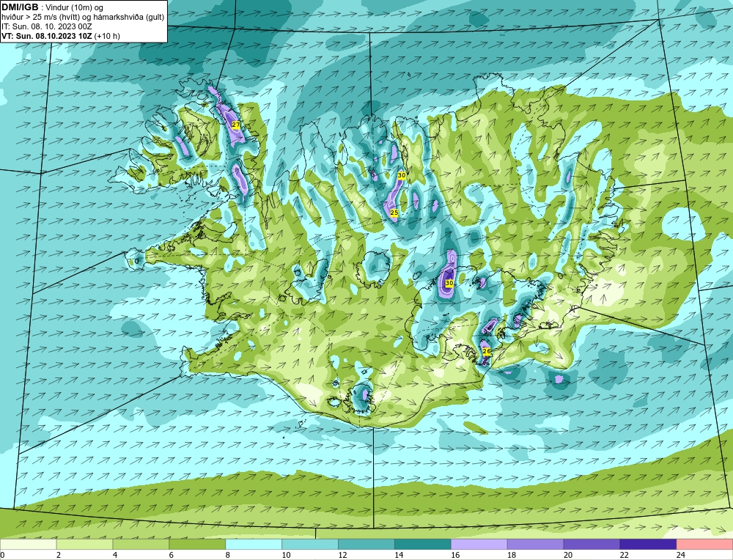Select the 22–24 m/s dark indigo legend swatch
Viewport: 733px width, 560px height.
[649, 544]
